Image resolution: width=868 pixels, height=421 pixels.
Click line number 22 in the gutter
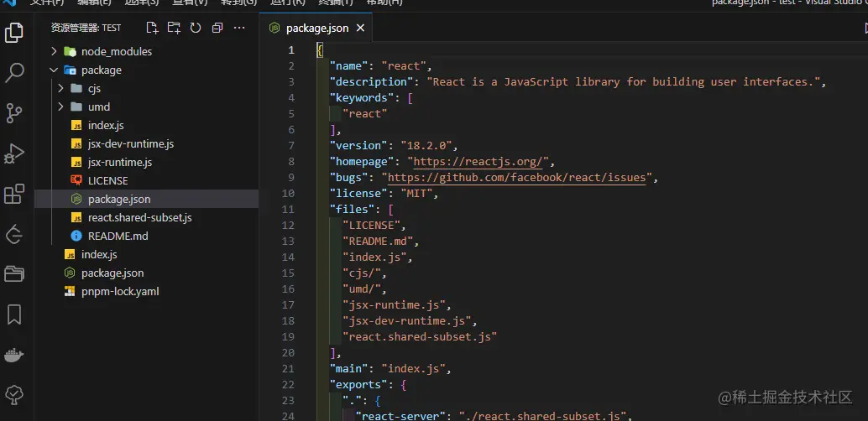point(288,384)
